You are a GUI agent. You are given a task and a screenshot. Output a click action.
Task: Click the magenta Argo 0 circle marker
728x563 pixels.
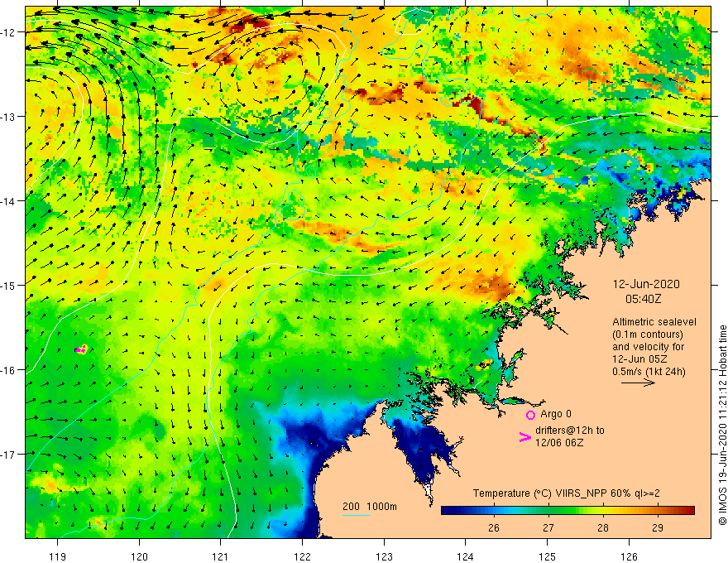(530, 415)
